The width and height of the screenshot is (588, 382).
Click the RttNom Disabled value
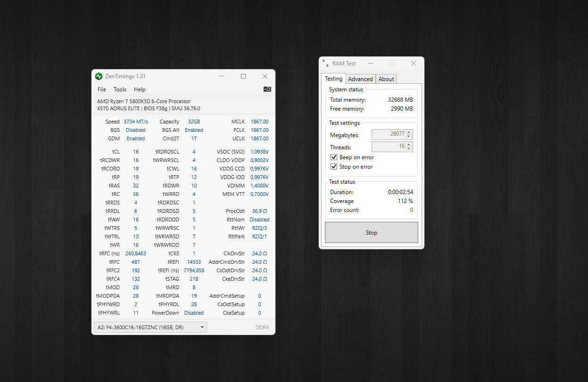tap(260, 219)
